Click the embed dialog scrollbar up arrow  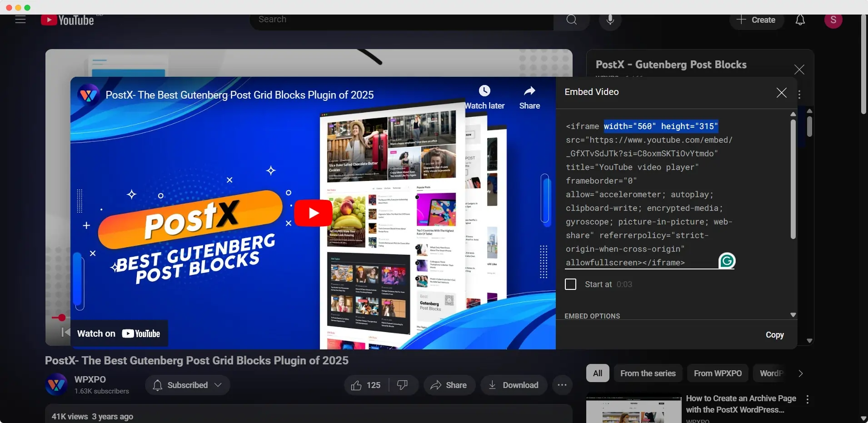click(793, 114)
